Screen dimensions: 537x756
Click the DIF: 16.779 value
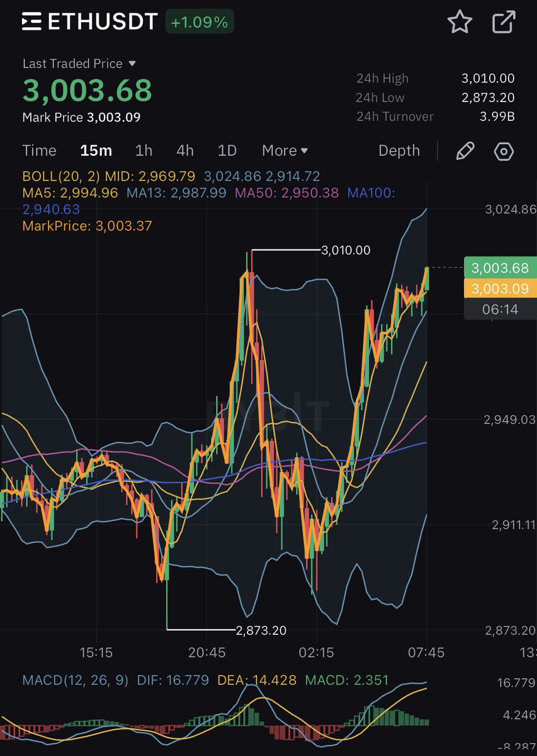tap(173, 680)
